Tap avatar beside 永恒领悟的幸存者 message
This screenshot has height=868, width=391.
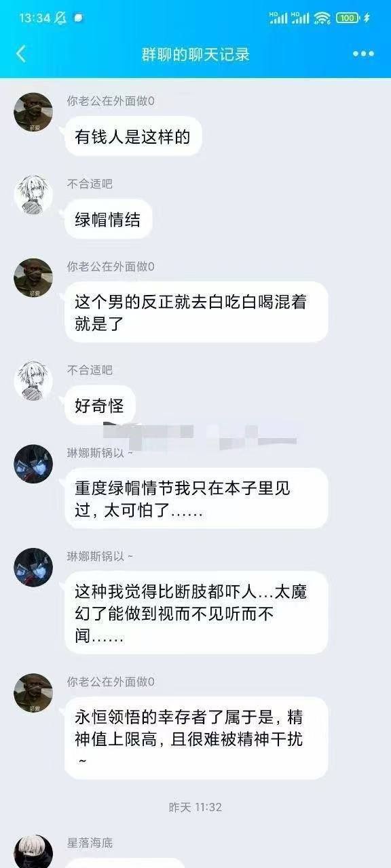(33, 693)
